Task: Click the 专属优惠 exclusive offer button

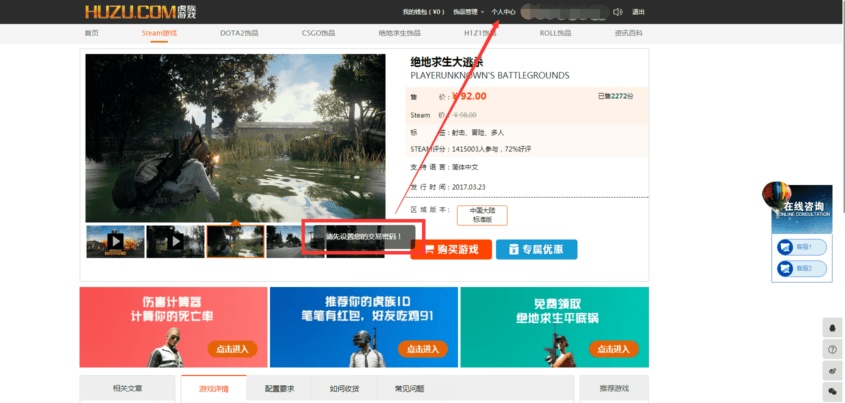Action: (x=537, y=249)
